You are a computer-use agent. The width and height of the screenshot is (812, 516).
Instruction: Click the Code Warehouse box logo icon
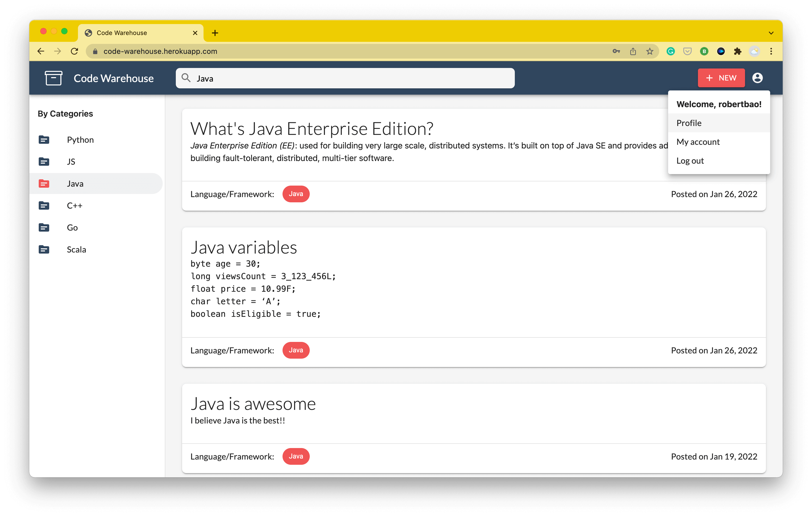(x=53, y=78)
